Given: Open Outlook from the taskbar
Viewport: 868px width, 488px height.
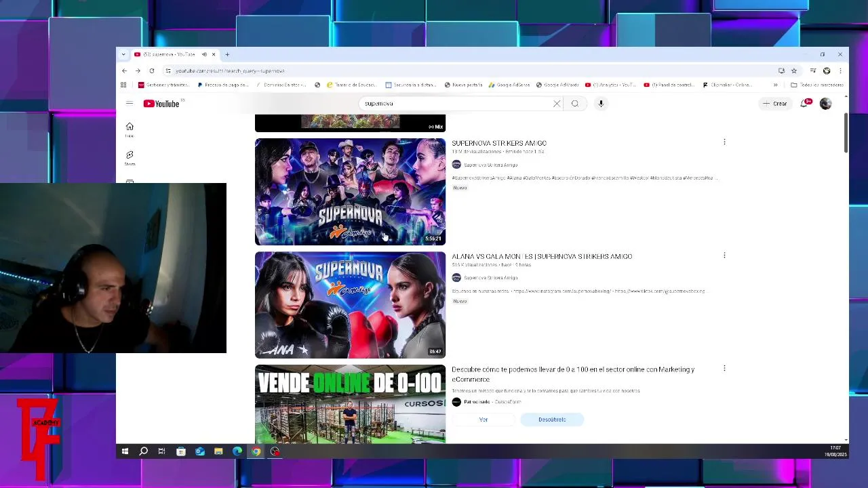Looking at the screenshot, I should tap(200, 451).
